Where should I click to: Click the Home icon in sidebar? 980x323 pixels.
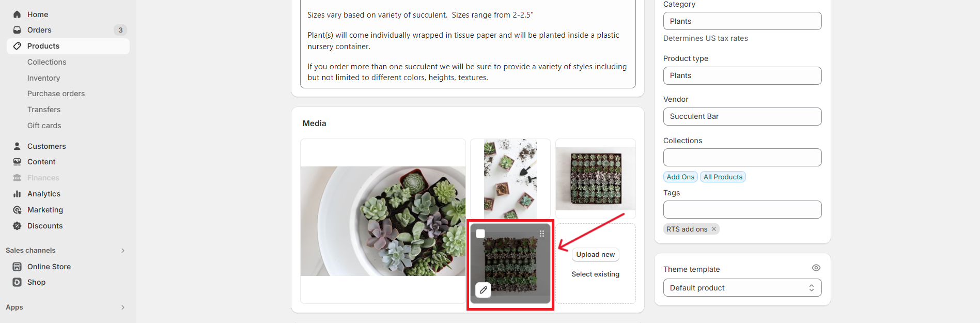point(17,14)
